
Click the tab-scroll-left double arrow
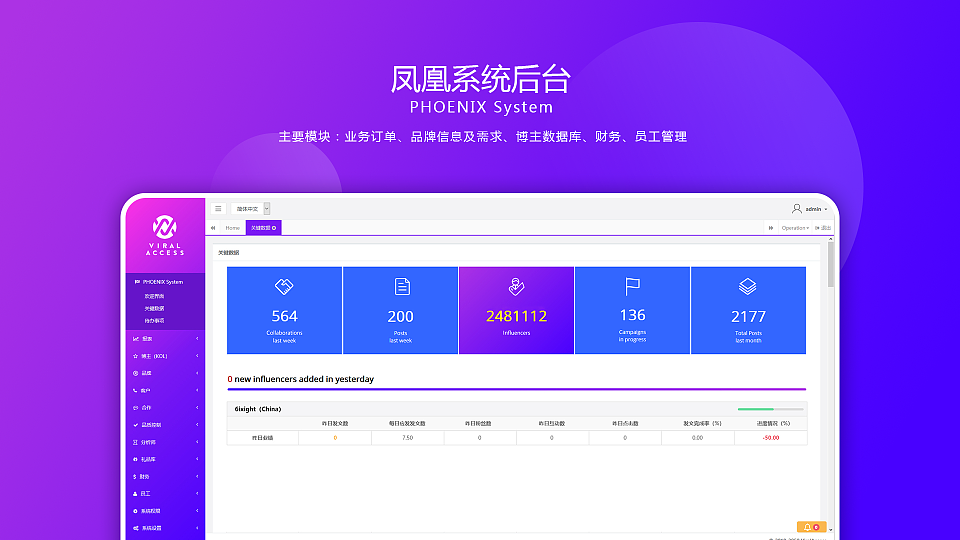pyautogui.click(x=213, y=228)
